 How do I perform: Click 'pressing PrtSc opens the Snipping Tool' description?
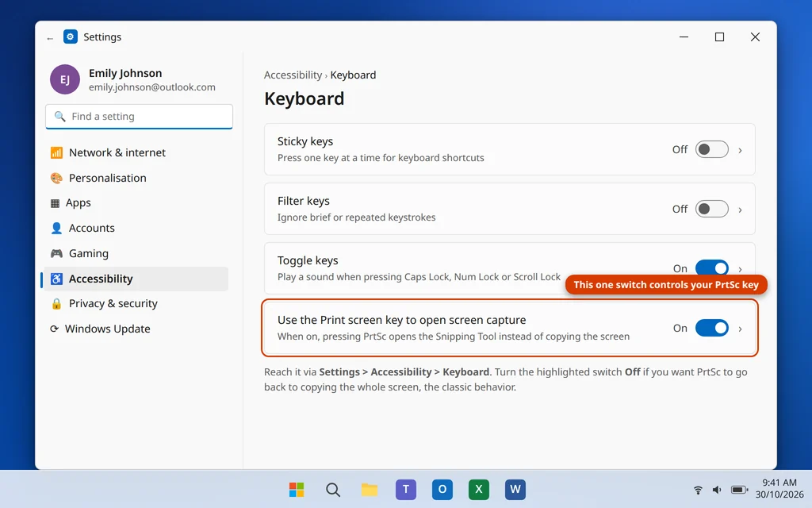click(x=454, y=337)
